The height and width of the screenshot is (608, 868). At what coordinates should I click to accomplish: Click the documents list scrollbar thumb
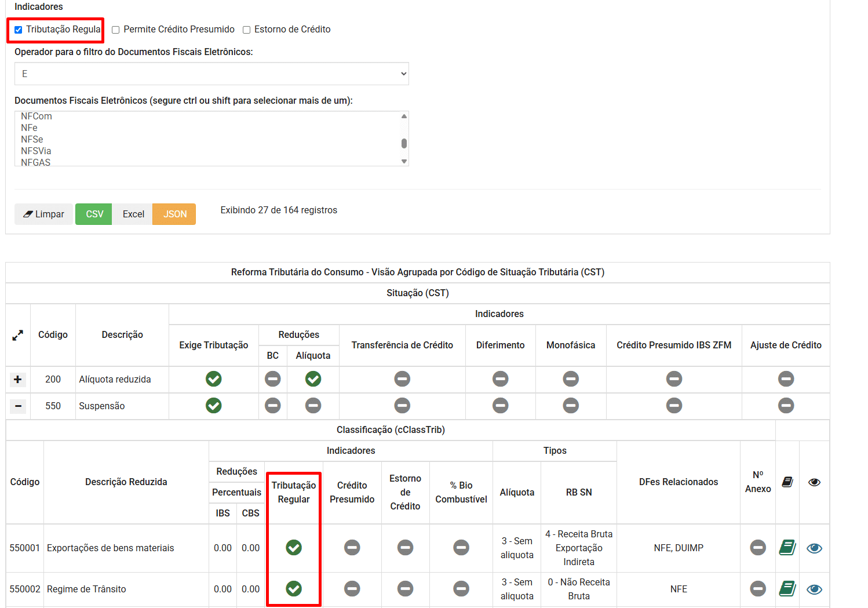pyautogui.click(x=404, y=143)
